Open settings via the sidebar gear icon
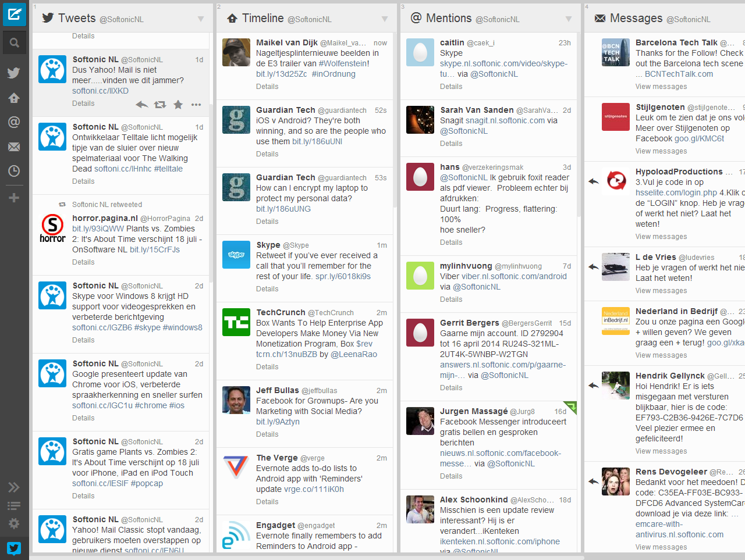This screenshot has height=560, width=745. point(14,523)
